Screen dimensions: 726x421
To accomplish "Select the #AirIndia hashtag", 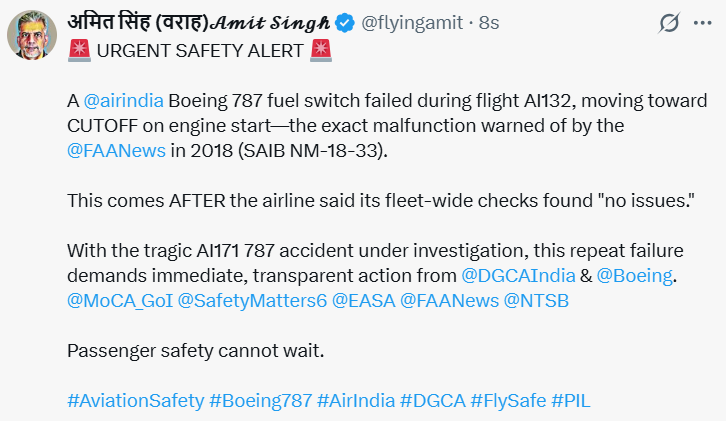I will point(356,401).
